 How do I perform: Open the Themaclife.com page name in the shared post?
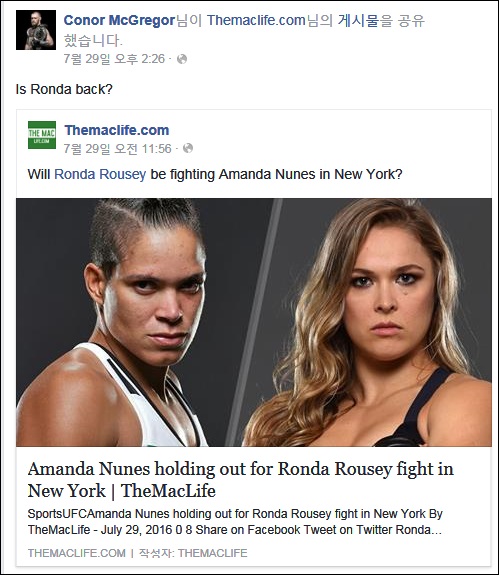pyautogui.click(x=117, y=130)
